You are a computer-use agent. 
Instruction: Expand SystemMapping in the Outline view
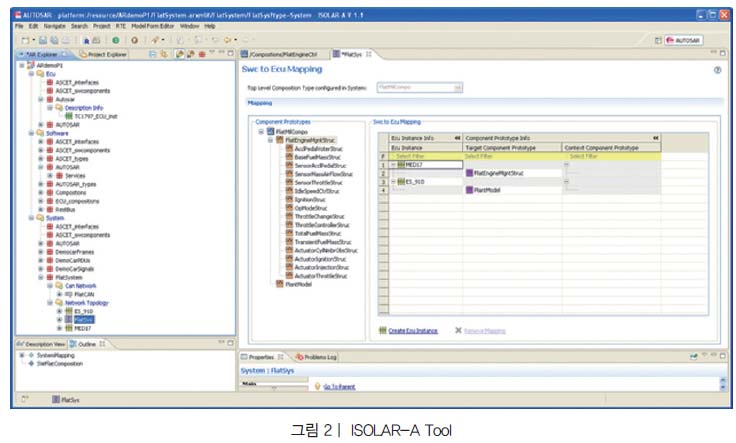(22, 355)
